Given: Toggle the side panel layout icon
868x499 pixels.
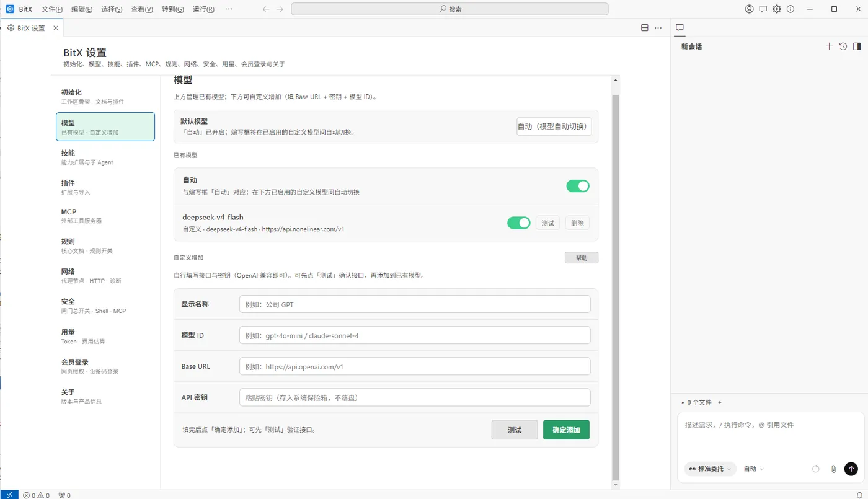Looking at the screenshot, I should point(857,46).
